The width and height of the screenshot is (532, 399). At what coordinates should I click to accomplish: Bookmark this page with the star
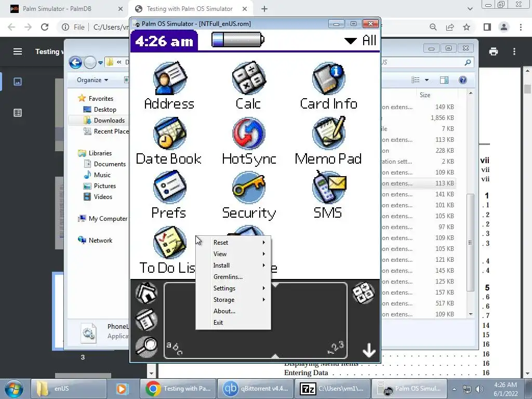click(467, 27)
